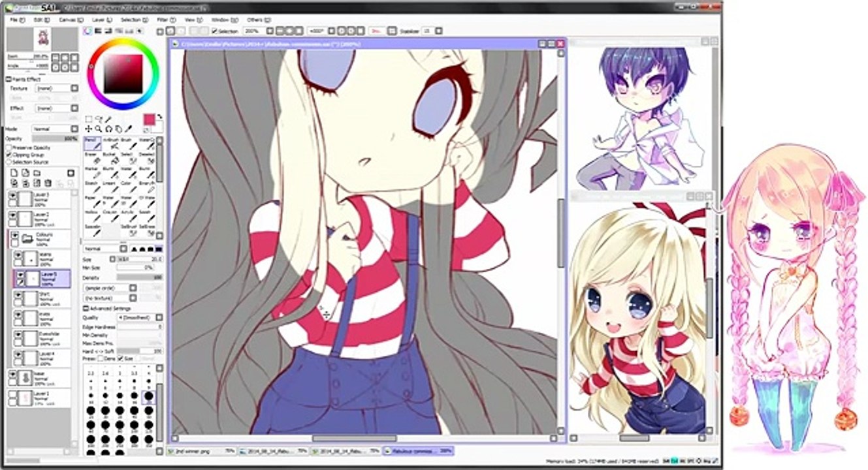868x470 pixels.
Task: Toggle the Selection checkbox in toolbar
Action: (x=214, y=31)
